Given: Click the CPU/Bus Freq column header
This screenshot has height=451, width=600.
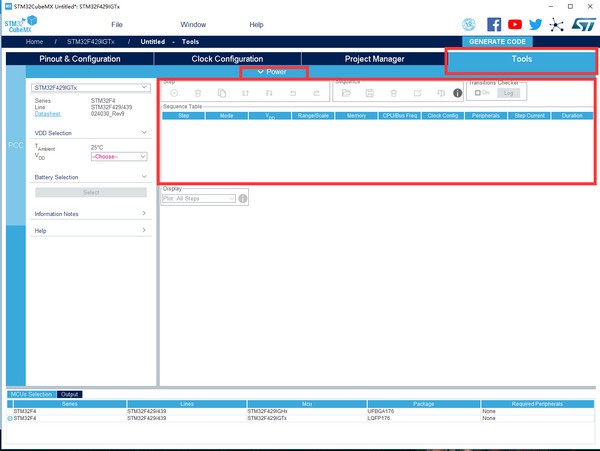Looking at the screenshot, I should pos(399,116).
